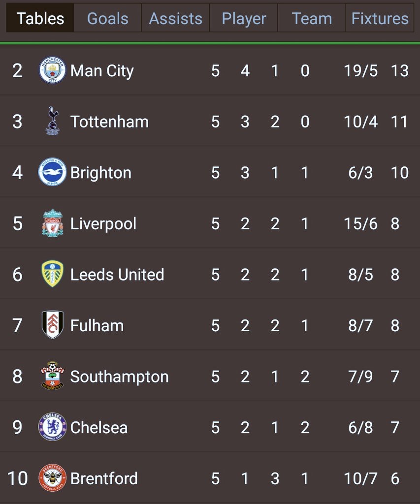Select the Liverpool club crest
420x504 pixels.
(x=52, y=223)
